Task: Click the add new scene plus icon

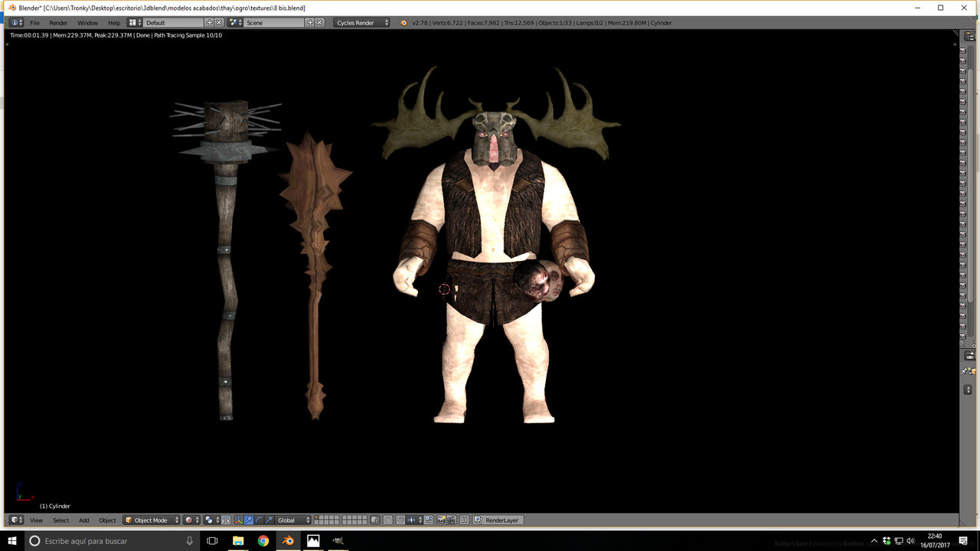Action: coord(310,23)
